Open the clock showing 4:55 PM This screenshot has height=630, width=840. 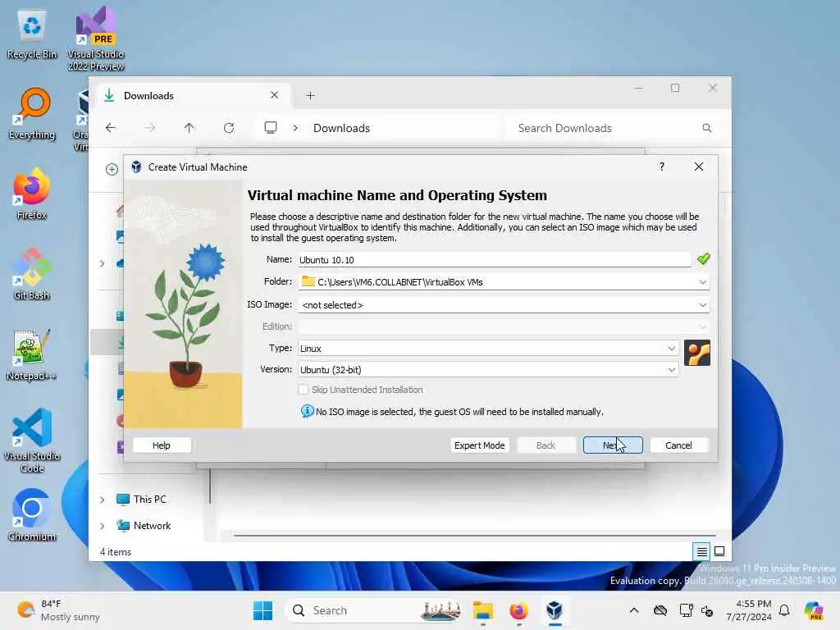[x=749, y=610]
